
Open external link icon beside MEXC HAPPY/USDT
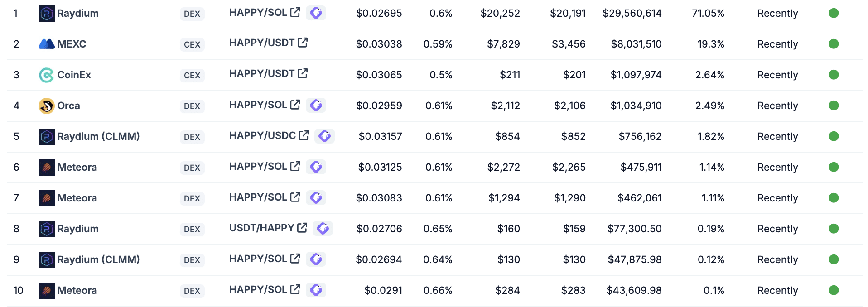click(303, 43)
